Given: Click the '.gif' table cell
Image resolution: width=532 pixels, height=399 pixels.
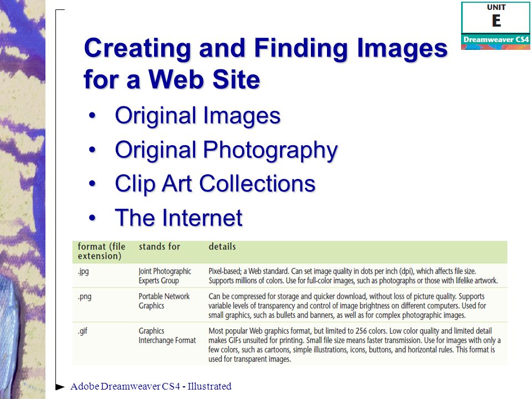Looking at the screenshot, I should click(x=83, y=331).
